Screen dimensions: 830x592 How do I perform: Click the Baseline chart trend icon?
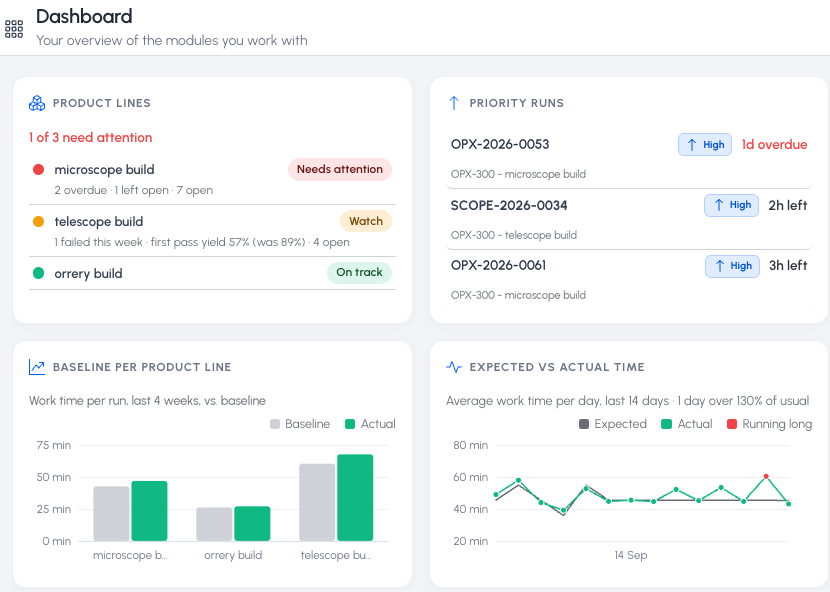click(x=37, y=367)
